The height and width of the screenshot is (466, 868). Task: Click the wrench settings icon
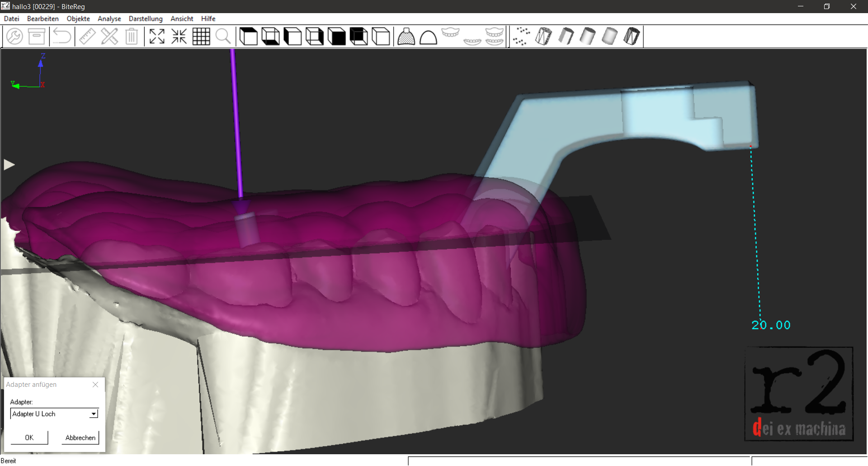click(x=14, y=36)
